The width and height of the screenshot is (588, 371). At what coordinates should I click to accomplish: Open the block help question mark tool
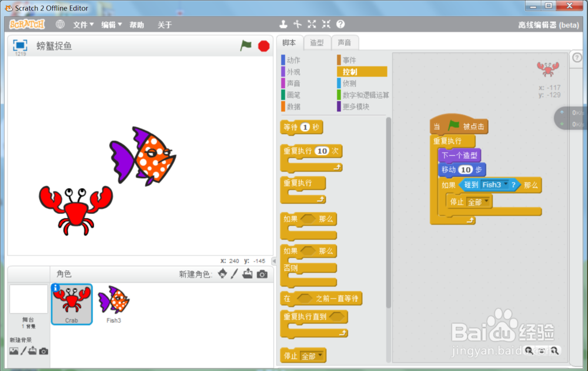[x=340, y=24]
